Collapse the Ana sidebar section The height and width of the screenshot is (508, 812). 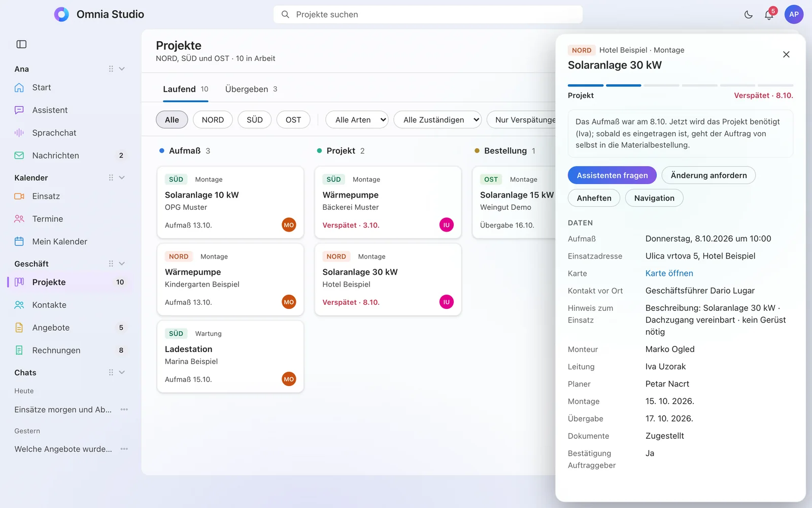[x=122, y=69]
